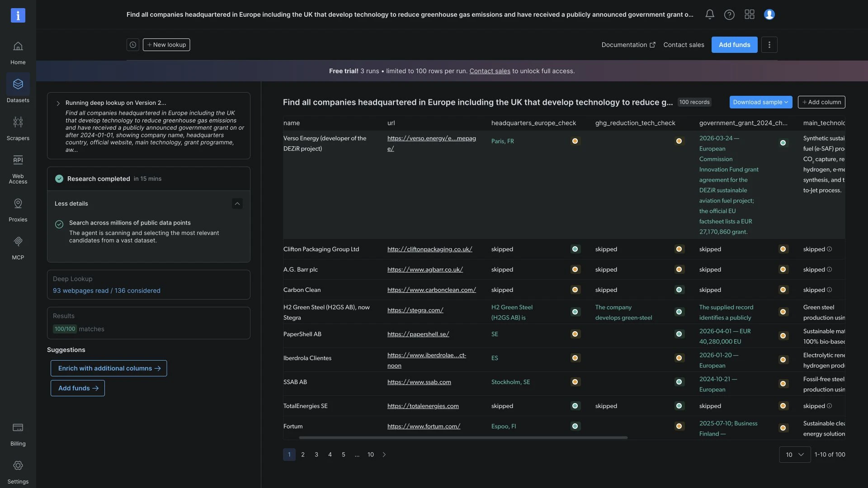Open the papershell.se link
868x488 pixels.
(x=418, y=334)
